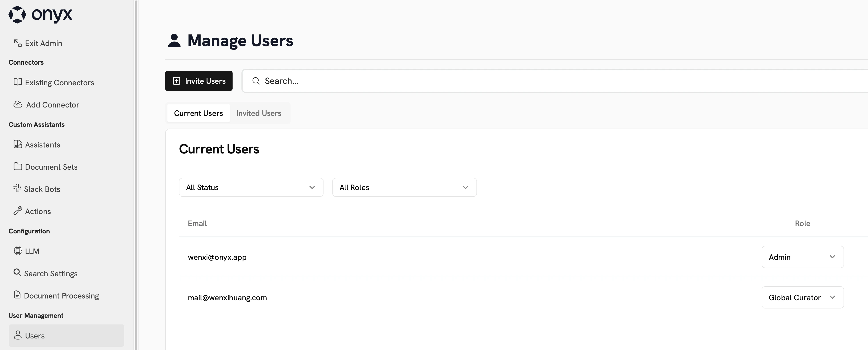Select the Current Users tab
The image size is (868, 350).
198,113
